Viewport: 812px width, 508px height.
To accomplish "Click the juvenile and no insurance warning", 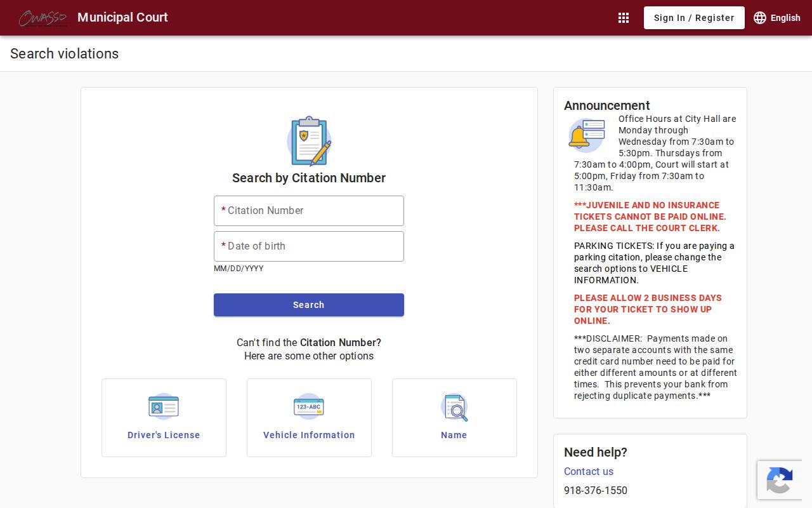I will click(650, 217).
